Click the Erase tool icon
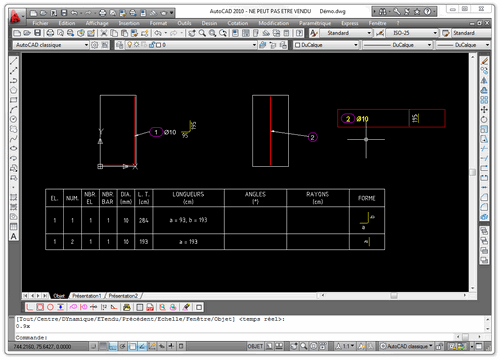500x360 pixels. [484, 61]
